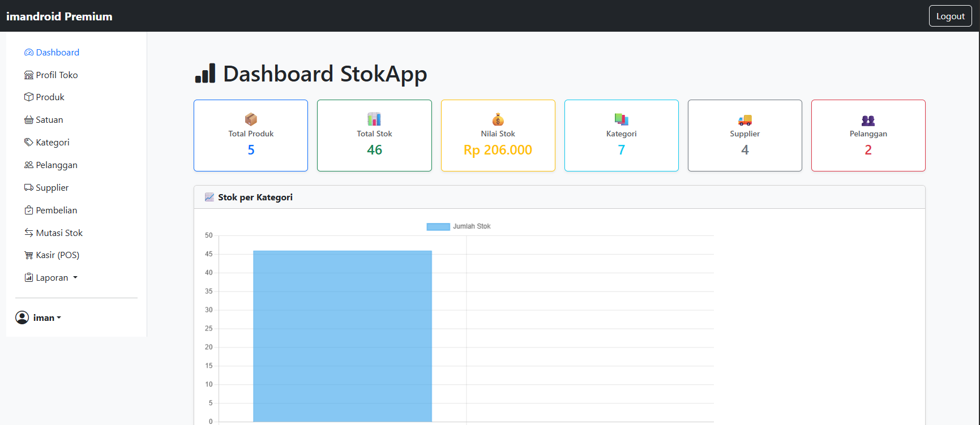Screen dimensions: 980x425
Task: Click the y-axis label 45 on chart
Action: [x=209, y=254]
